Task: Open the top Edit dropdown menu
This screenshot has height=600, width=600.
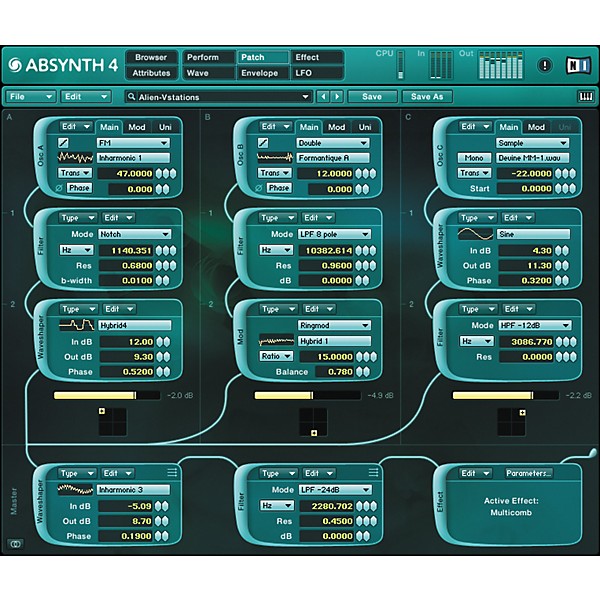Action: coord(86,96)
